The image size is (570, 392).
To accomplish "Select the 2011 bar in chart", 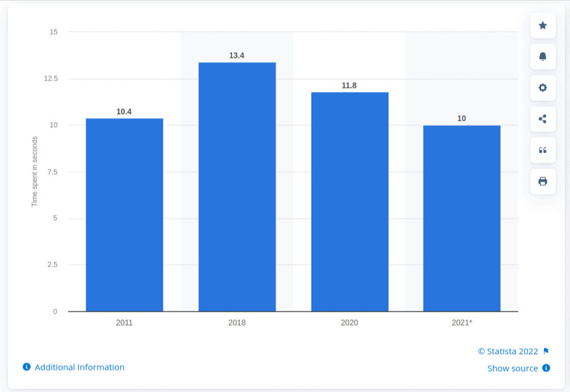I will [x=124, y=215].
